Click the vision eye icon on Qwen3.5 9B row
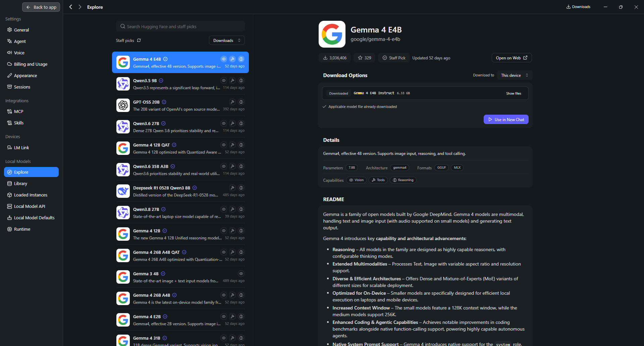Viewport: 644px width, 346px height. click(224, 80)
